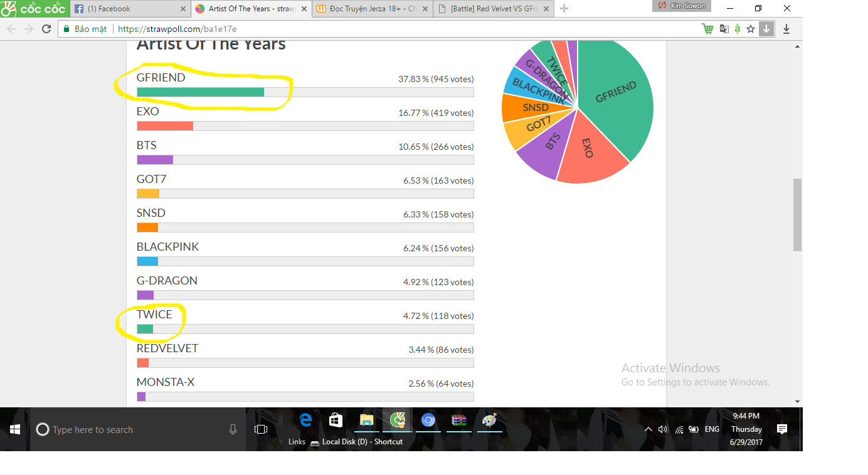Open Task View on the taskbar
Screen dimensions: 868x475
[x=261, y=429]
